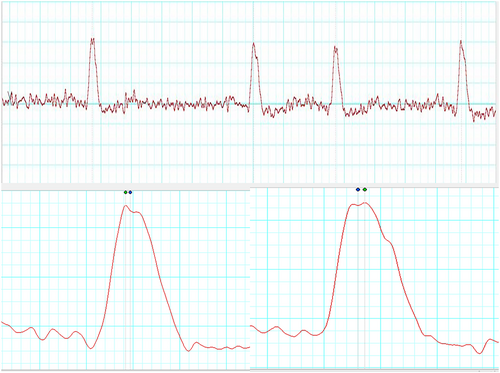The image size is (500, 373).
Task: Click the highest peak of the bottom-right waveform
Action: click(x=365, y=203)
